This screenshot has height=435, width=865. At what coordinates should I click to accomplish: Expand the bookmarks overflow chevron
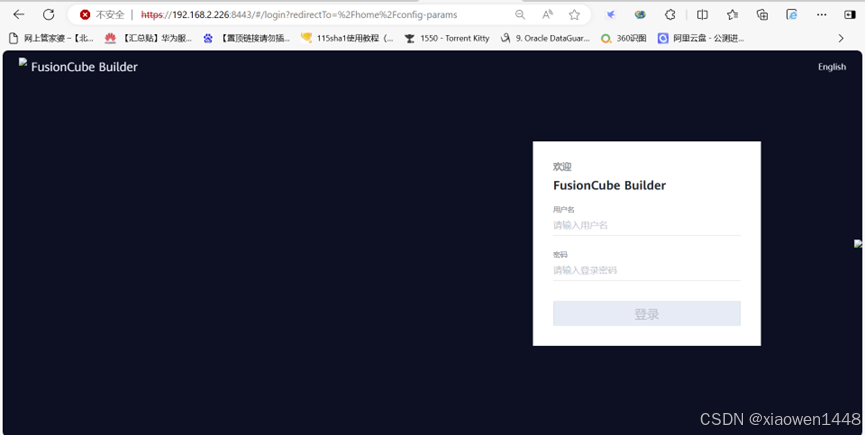(x=841, y=38)
